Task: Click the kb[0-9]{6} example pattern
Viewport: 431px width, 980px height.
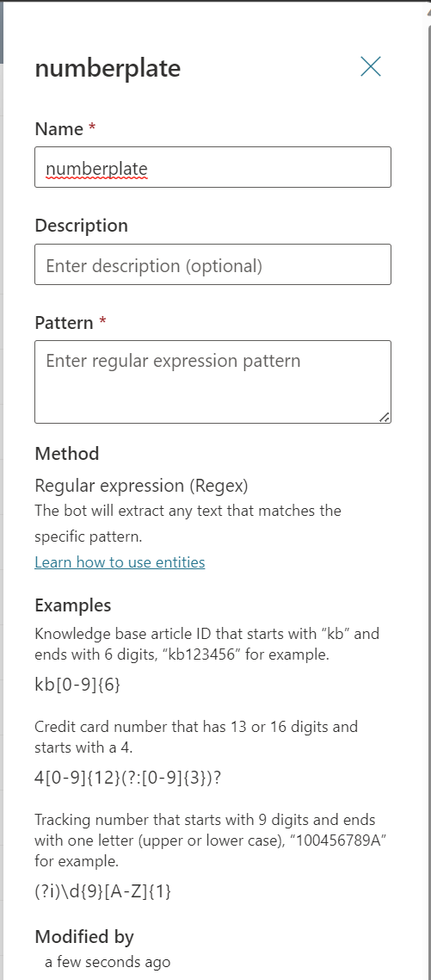Action: (x=77, y=685)
